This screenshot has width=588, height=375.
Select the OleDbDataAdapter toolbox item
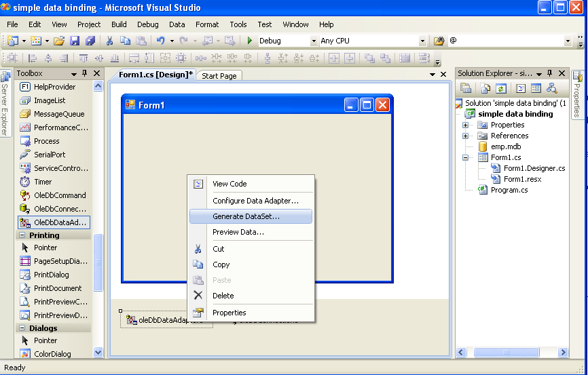(x=54, y=222)
